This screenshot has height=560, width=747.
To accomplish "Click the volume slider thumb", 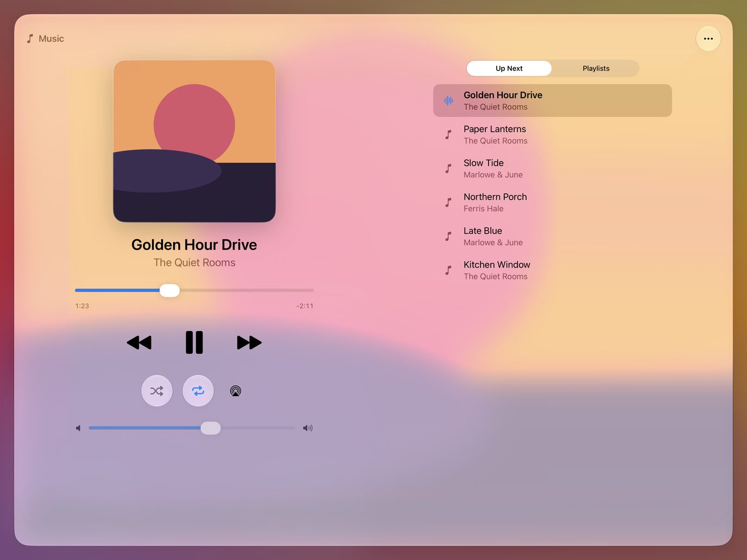I will [211, 428].
